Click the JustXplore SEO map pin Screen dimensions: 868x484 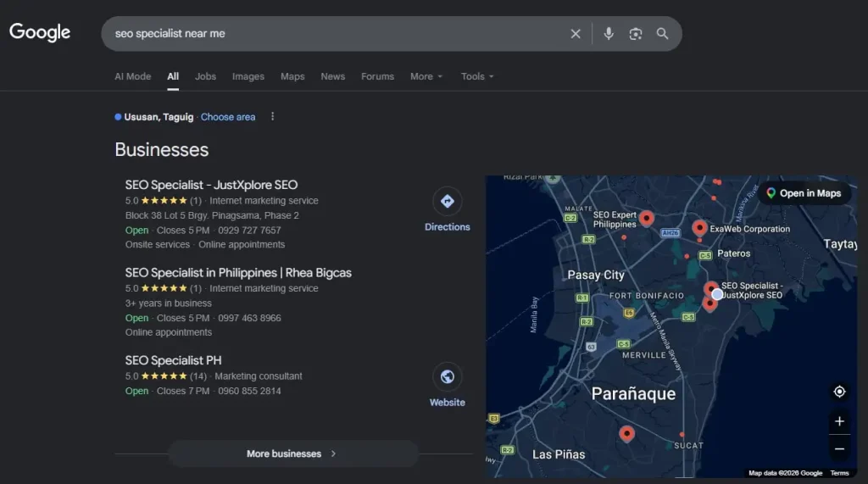(711, 288)
